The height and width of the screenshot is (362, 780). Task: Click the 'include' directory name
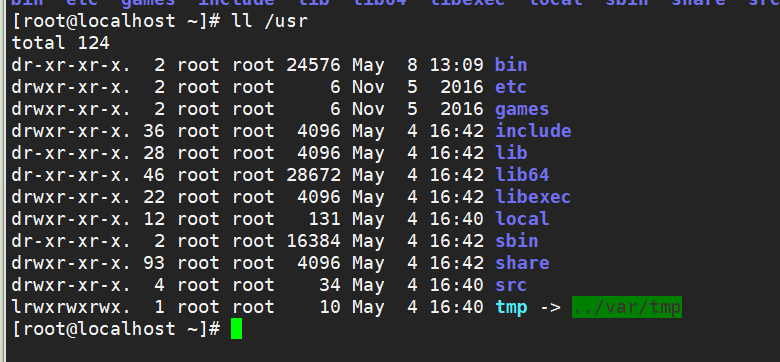click(533, 131)
